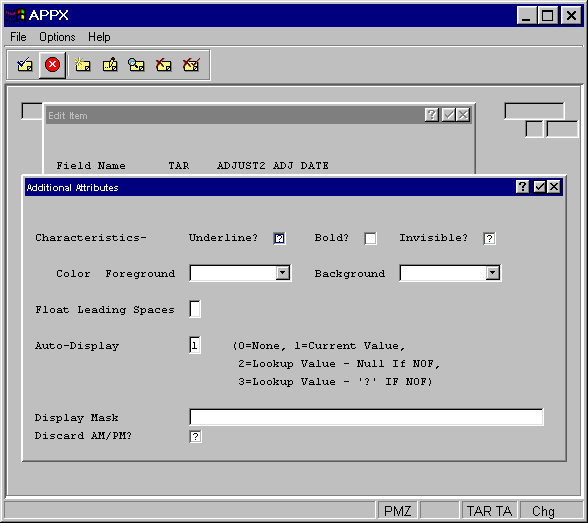Viewport: 588px width, 523px height.
Task: Click the Edit Item title bar text
Action: tap(68, 115)
